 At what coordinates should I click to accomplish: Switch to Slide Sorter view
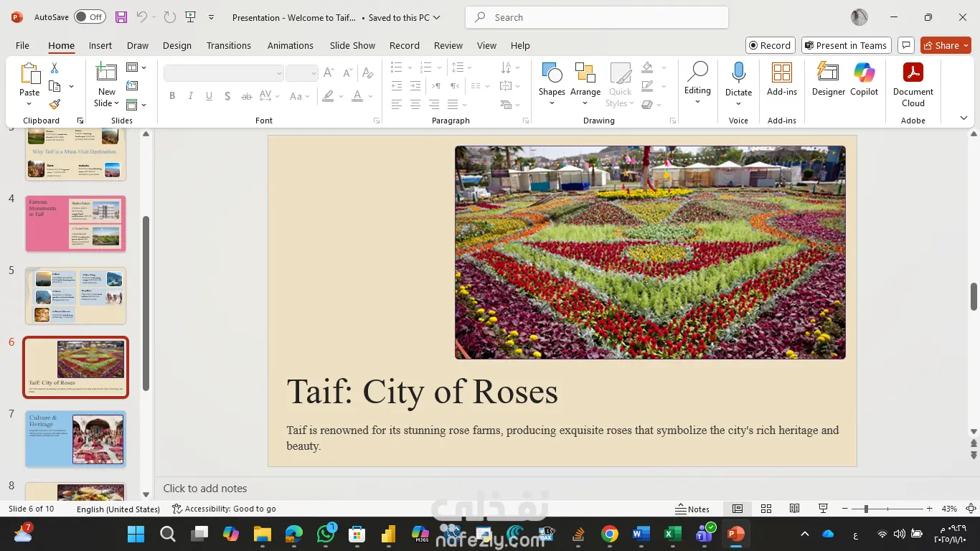pyautogui.click(x=766, y=509)
